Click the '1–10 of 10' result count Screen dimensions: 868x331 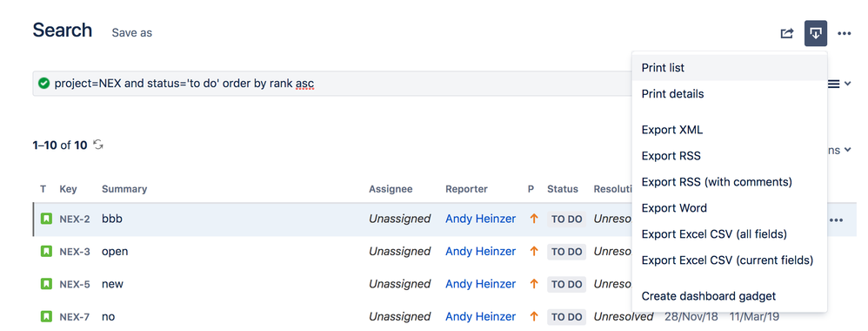pos(60,145)
